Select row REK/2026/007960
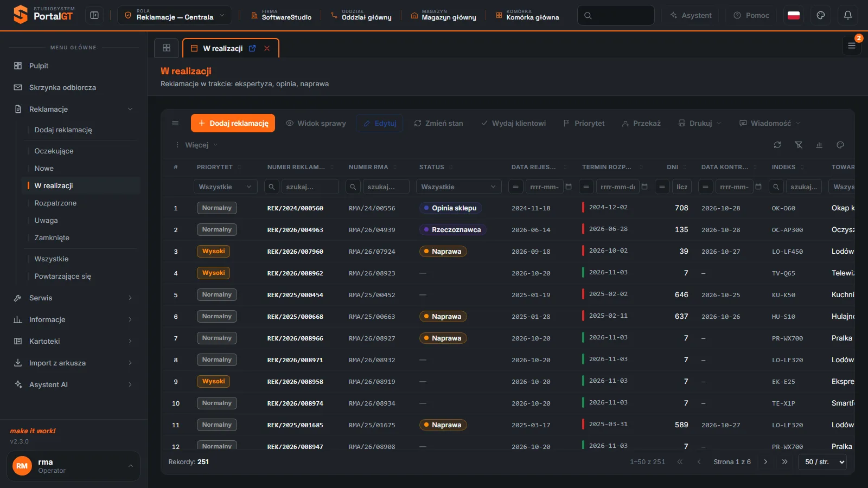Image resolution: width=868 pixels, height=488 pixels. tap(508, 252)
